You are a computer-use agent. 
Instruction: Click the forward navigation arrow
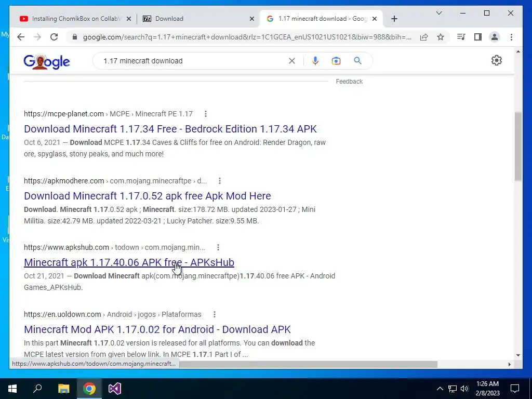[37, 37]
